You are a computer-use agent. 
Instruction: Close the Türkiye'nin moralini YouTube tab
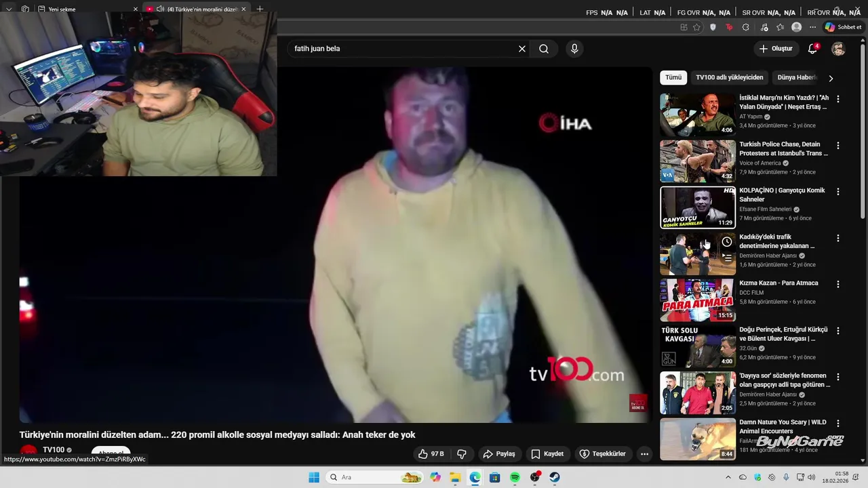click(243, 9)
